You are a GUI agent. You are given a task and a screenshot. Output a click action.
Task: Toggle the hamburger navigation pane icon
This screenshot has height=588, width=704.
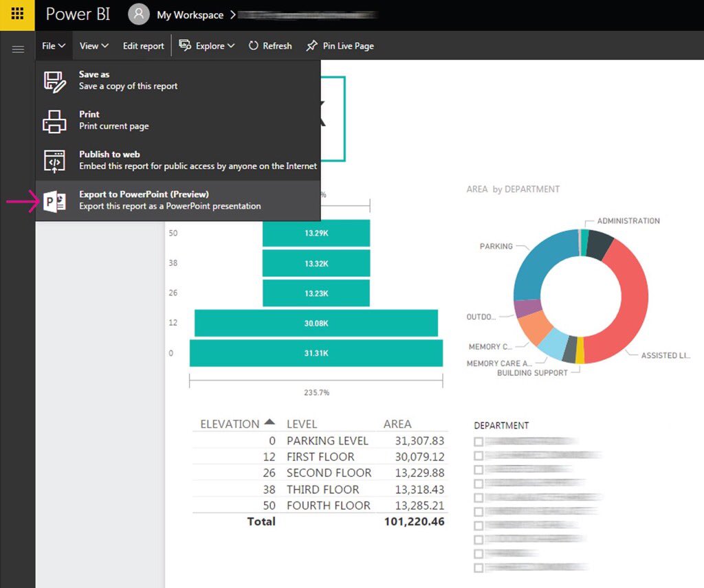18,49
